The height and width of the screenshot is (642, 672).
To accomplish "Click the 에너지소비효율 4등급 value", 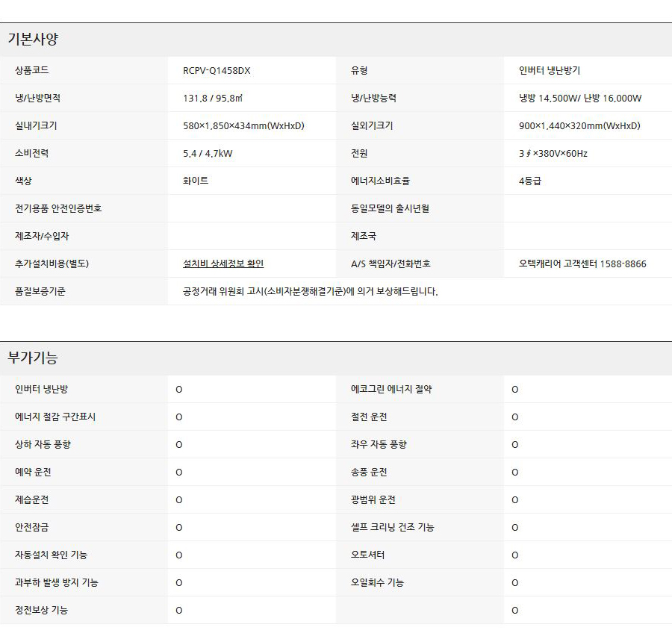I will tap(529, 181).
